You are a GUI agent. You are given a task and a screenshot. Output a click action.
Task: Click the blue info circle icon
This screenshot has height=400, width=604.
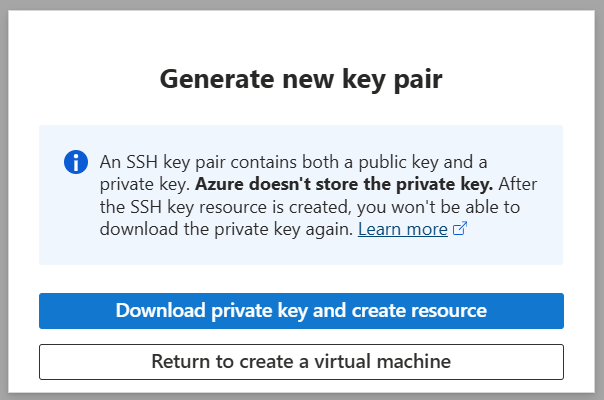pos(75,162)
